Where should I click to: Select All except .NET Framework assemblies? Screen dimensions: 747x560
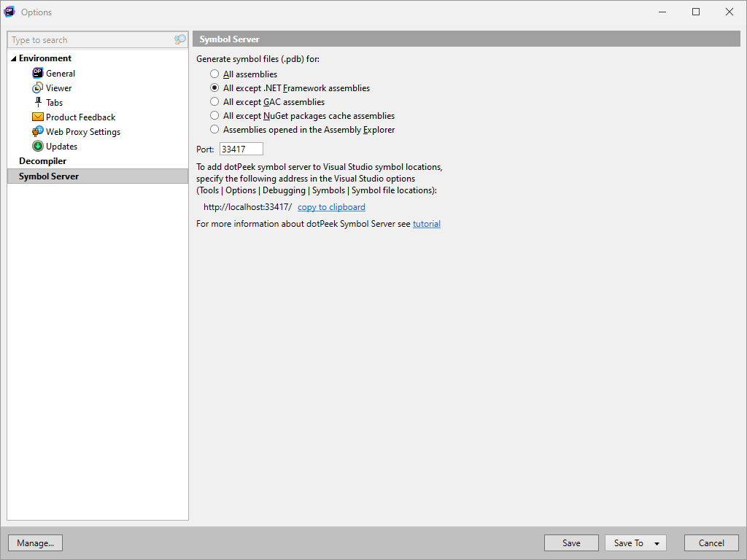pos(214,87)
